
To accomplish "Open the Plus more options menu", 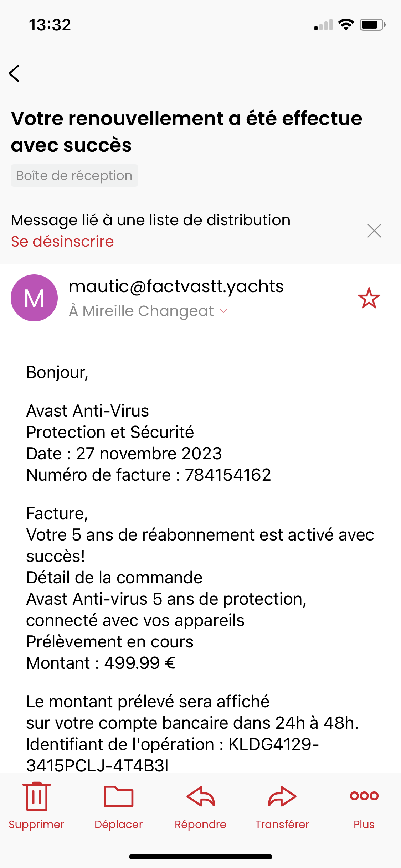I will pos(364,796).
